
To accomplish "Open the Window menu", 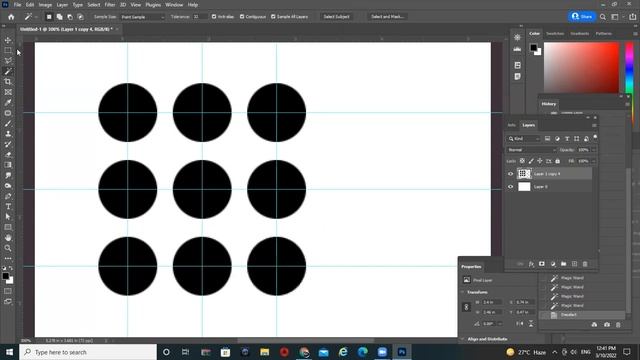I will [174, 5].
